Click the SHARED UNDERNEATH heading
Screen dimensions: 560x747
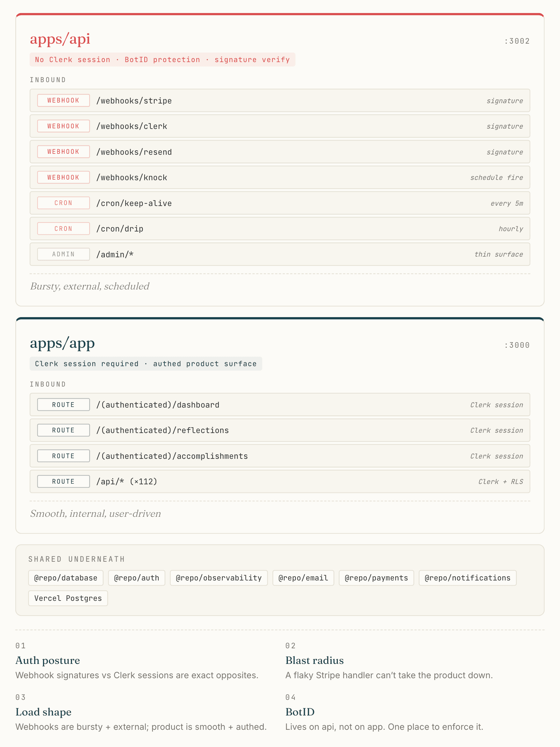(77, 559)
